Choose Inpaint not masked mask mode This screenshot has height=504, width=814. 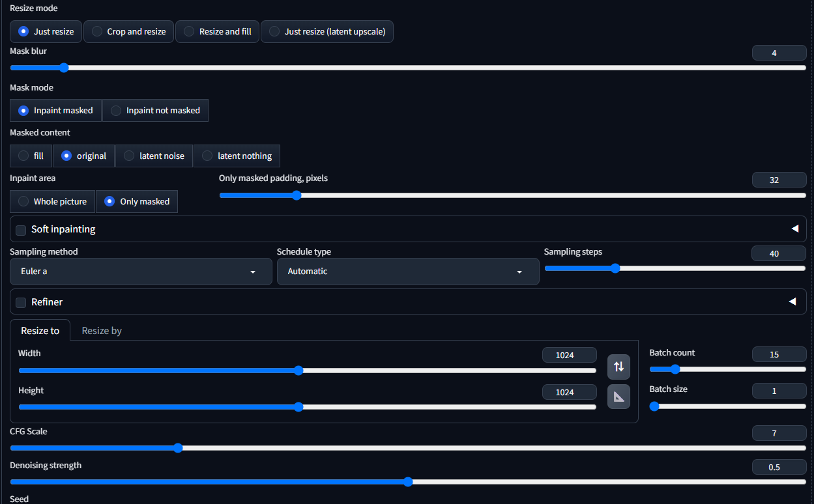click(155, 111)
